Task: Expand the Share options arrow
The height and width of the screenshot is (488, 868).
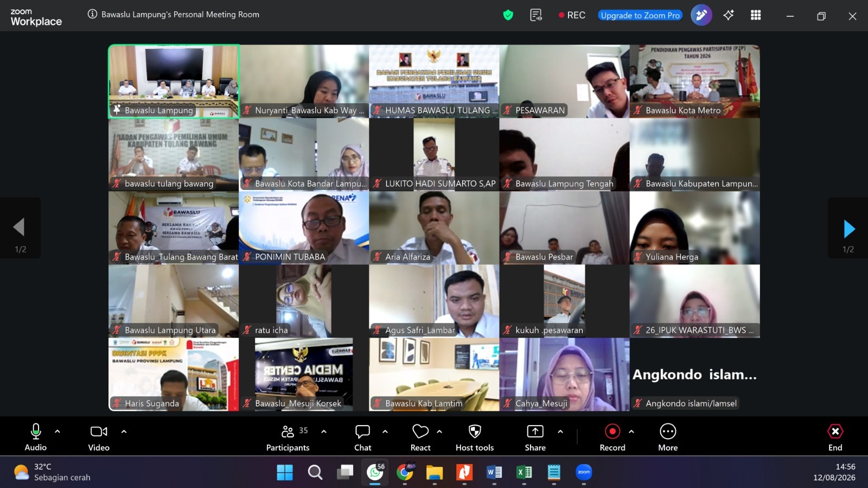Action: click(x=560, y=432)
